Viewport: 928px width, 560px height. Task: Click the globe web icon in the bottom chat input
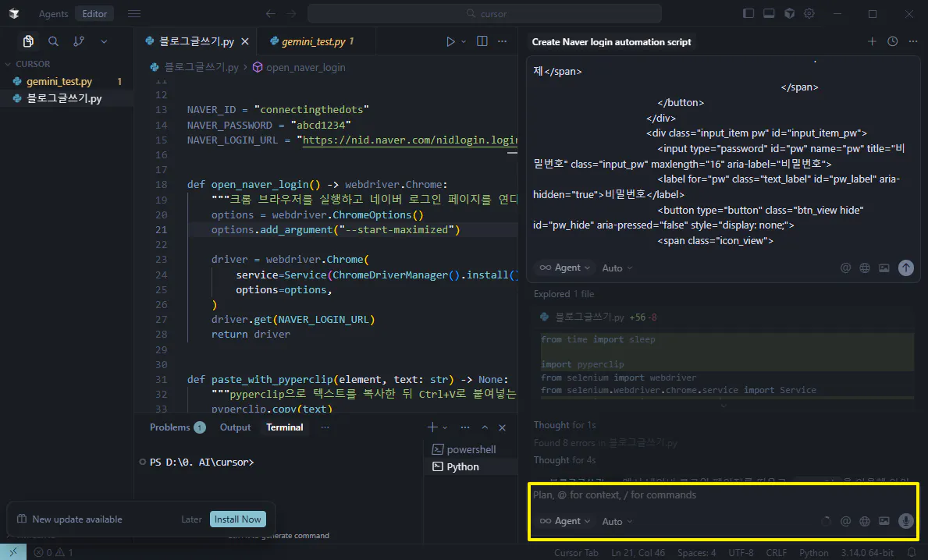tap(865, 521)
